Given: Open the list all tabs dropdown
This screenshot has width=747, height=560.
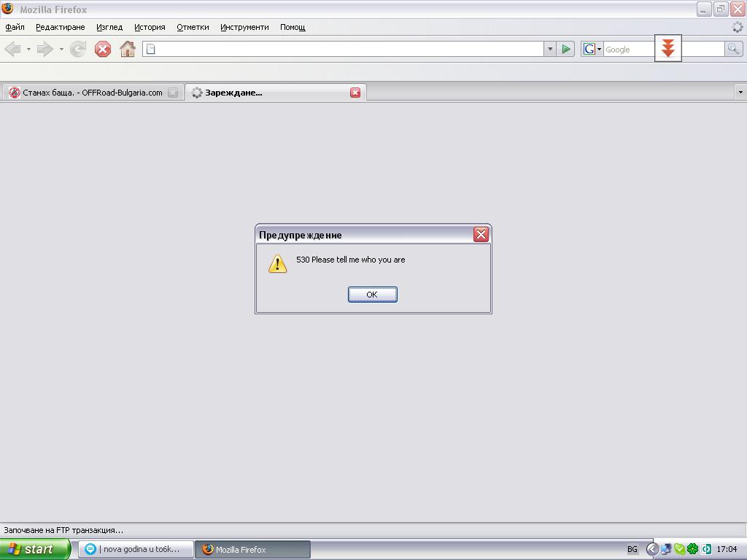Looking at the screenshot, I should (x=740, y=93).
